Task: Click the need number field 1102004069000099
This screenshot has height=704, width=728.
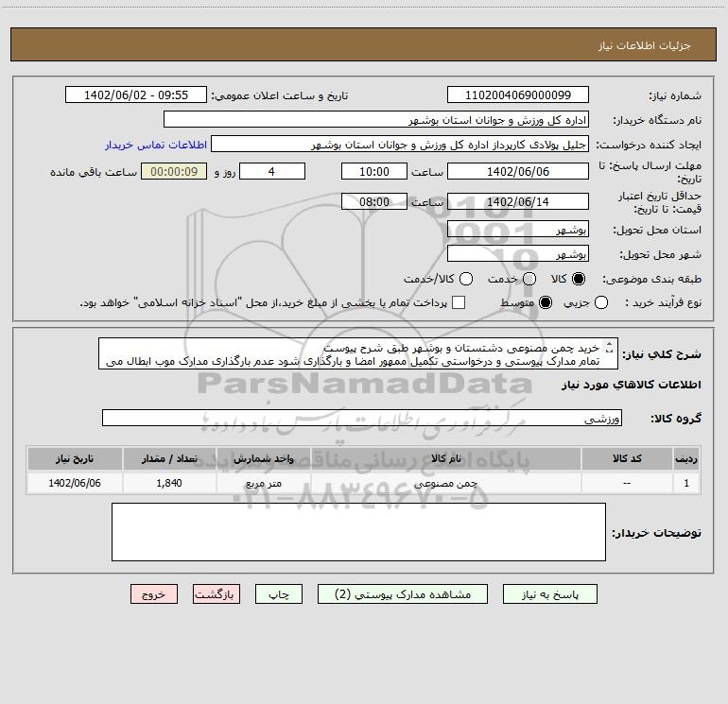Action: (518, 94)
